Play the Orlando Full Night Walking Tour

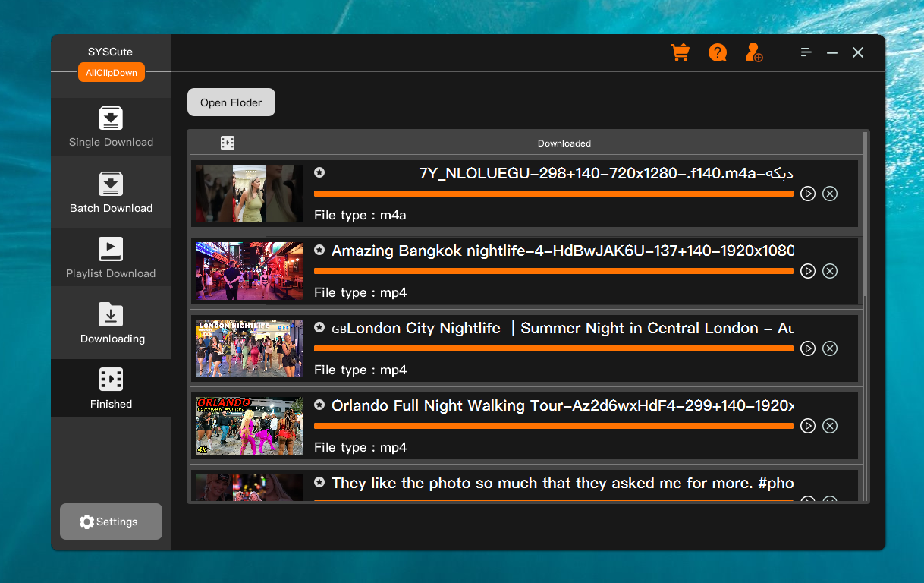click(807, 426)
